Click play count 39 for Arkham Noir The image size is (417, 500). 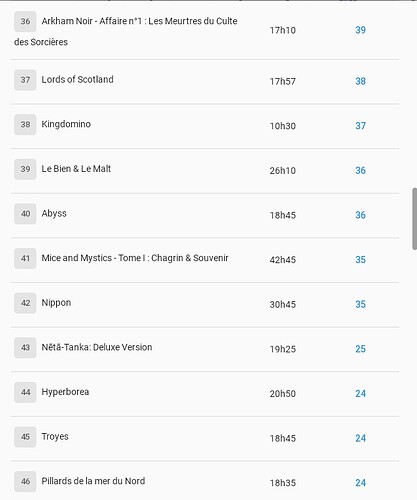[360, 30]
